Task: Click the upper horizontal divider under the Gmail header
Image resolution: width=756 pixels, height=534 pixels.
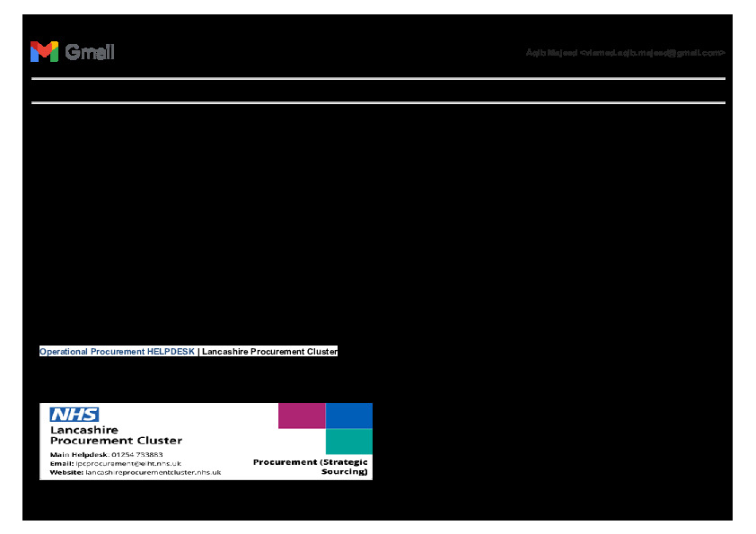Action: click(378, 79)
